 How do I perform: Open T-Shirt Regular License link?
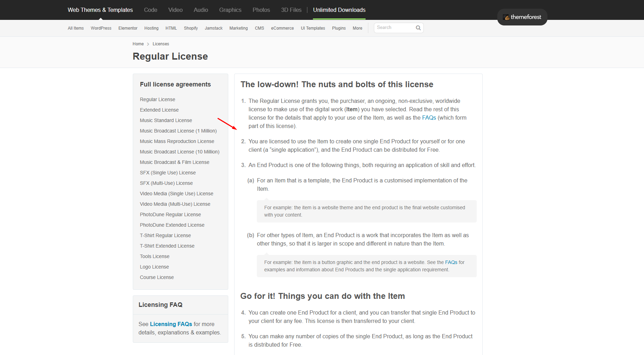point(165,235)
